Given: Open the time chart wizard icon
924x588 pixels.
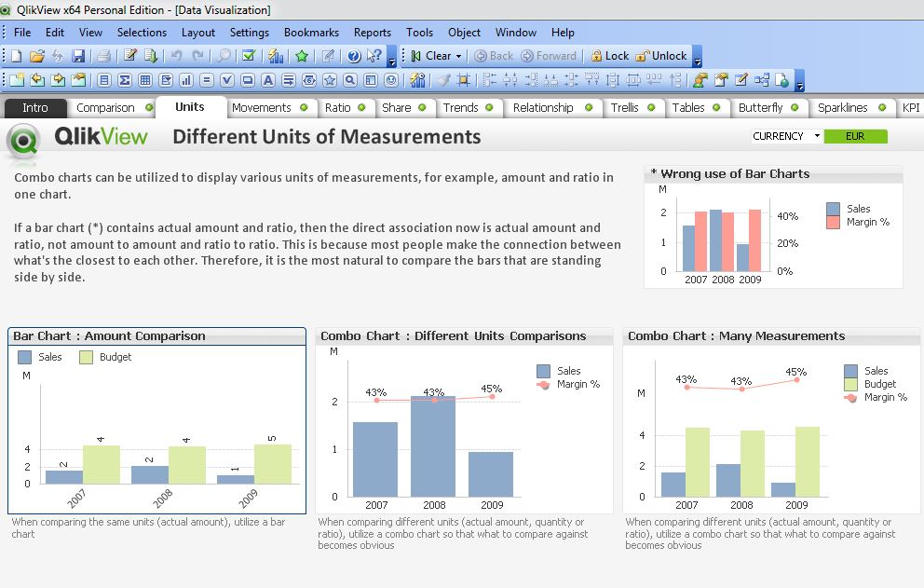Looking at the screenshot, I should 418,79.
